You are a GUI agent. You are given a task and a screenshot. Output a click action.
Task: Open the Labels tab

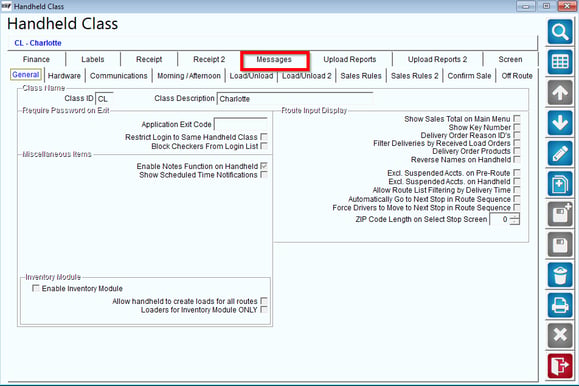[x=93, y=59]
